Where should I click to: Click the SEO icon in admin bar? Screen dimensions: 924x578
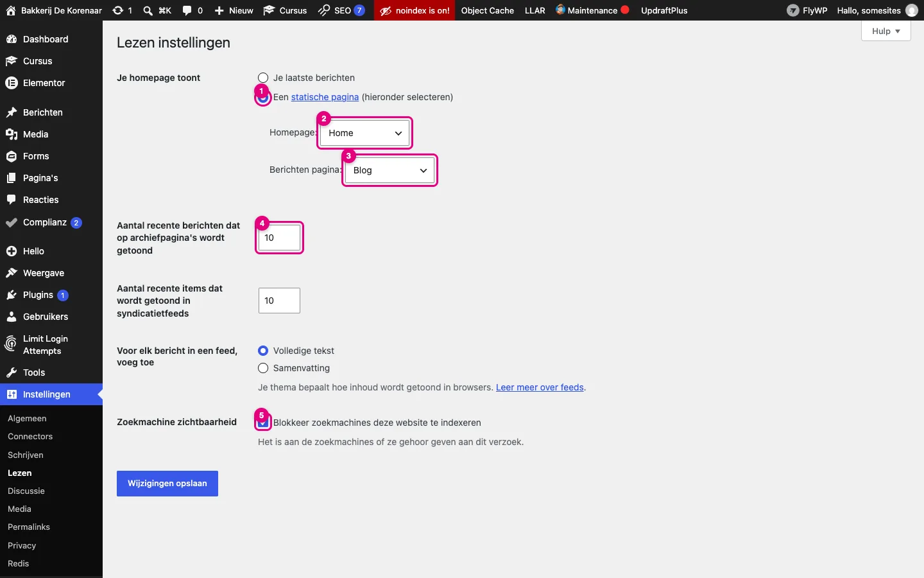coord(324,10)
